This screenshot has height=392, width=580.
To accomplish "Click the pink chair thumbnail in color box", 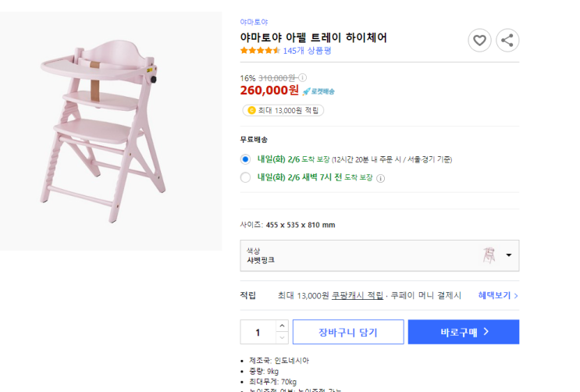I will tap(489, 255).
